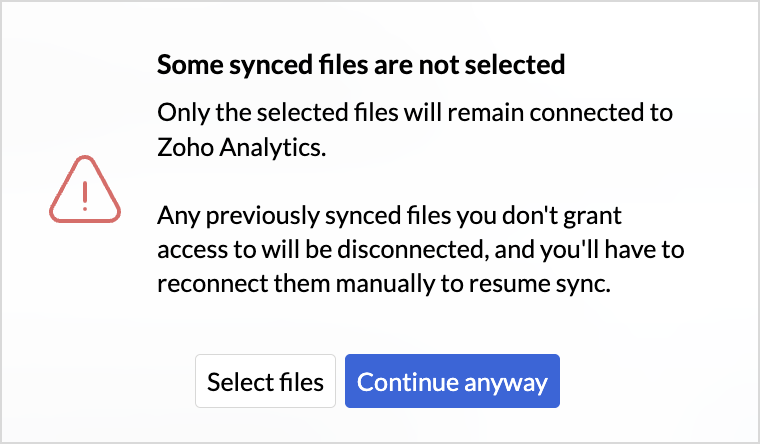Click the word "Any" starting the second paragraph

[x=175, y=214]
